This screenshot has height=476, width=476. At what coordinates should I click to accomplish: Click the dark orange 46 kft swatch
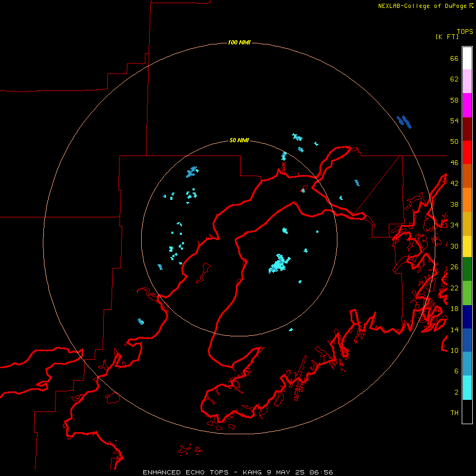pyautogui.click(x=467, y=176)
